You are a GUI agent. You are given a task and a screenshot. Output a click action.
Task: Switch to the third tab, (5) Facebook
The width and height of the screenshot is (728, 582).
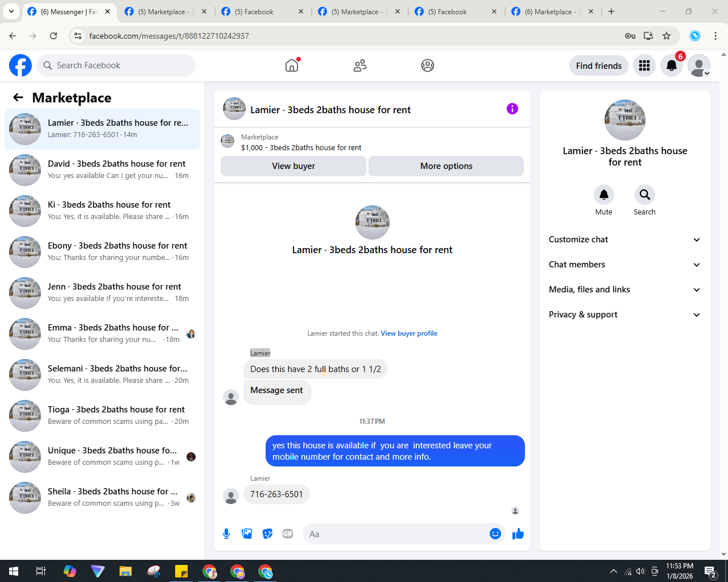point(263,11)
